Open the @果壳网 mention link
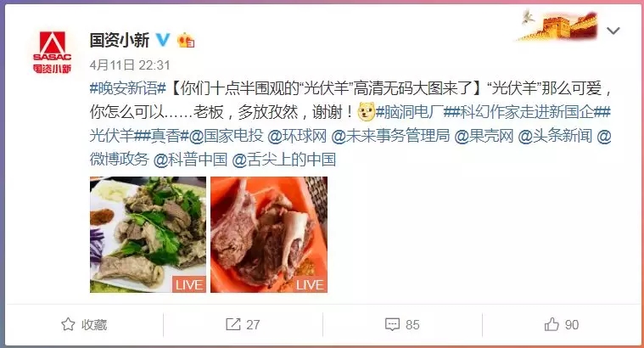644x348 pixels. point(484,136)
